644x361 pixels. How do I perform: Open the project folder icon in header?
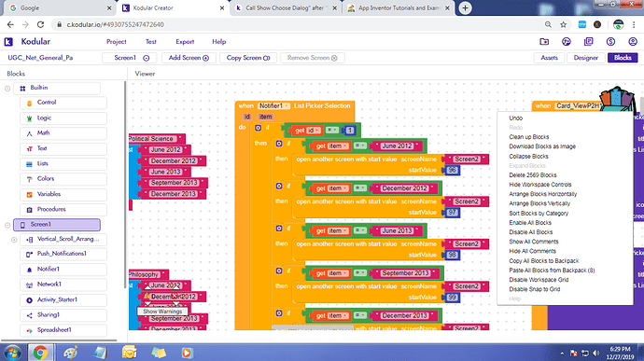click(x=544, y=41)
